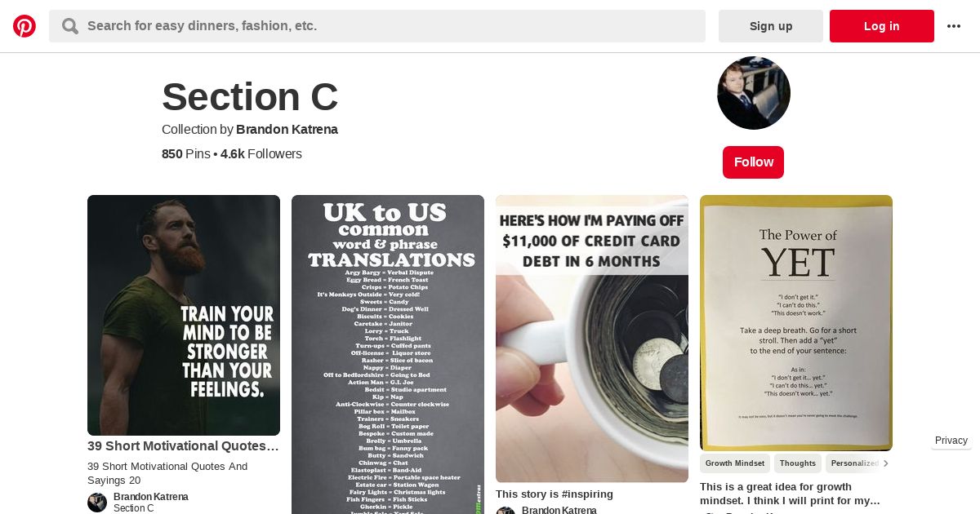980x514 pixels.
Task: Open the three-dots more options menu
Action: click(954, 26)
